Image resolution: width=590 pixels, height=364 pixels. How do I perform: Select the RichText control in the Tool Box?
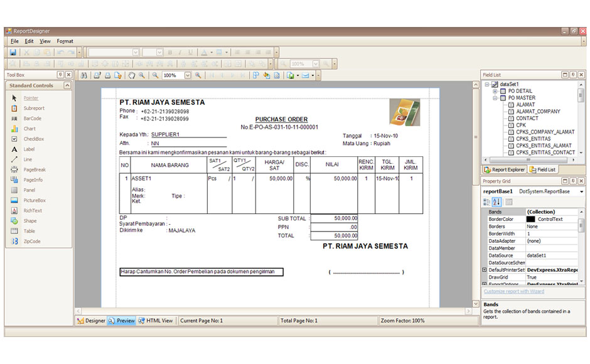32,211
